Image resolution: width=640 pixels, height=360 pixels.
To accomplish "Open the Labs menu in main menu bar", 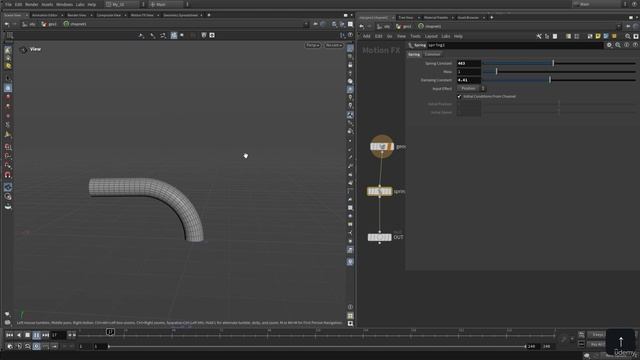I will click(80, 4).
